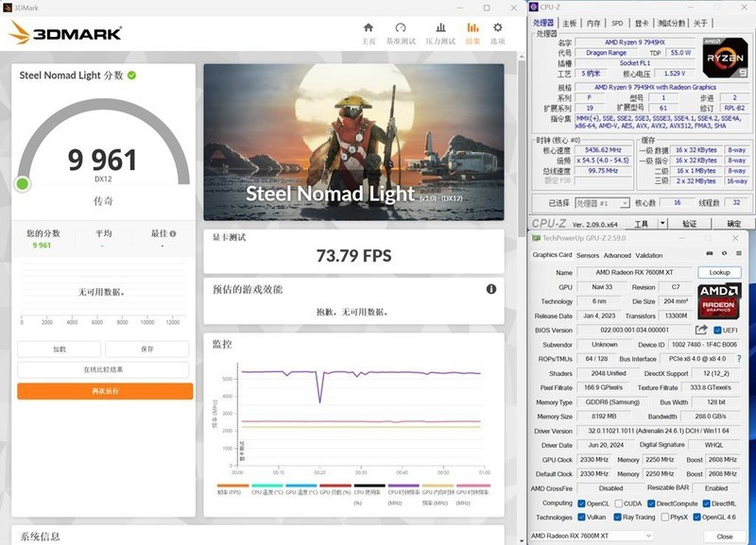This screenshot has width=756, height=545.
Task: Uncheck the Vulkan checkbox in GPU-Z
Action: (x=581, y=518)
